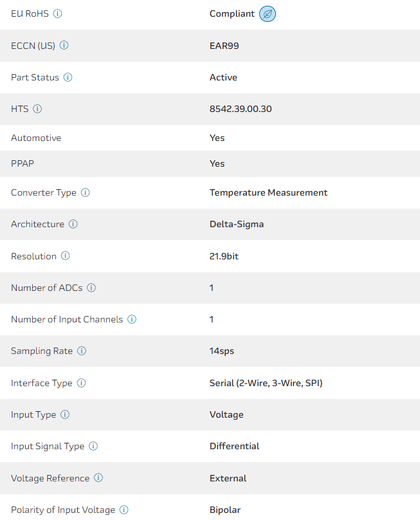Click the green leaf Compliant badge icon
Image resolution: width=420 pixels, height=520 pixels.
[268, 14]
